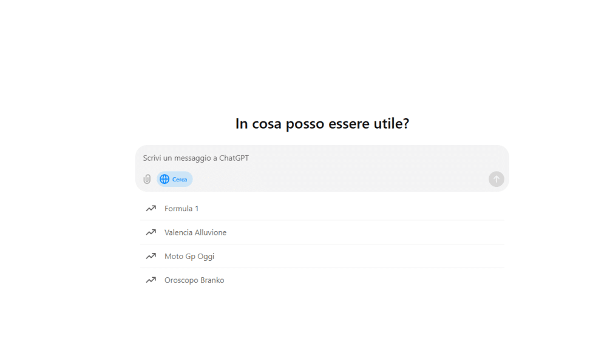The width and height of the screenshot is (607, 364).
Task: Click blank row area right of Oroscopo Branko
Action: point(364,280)
